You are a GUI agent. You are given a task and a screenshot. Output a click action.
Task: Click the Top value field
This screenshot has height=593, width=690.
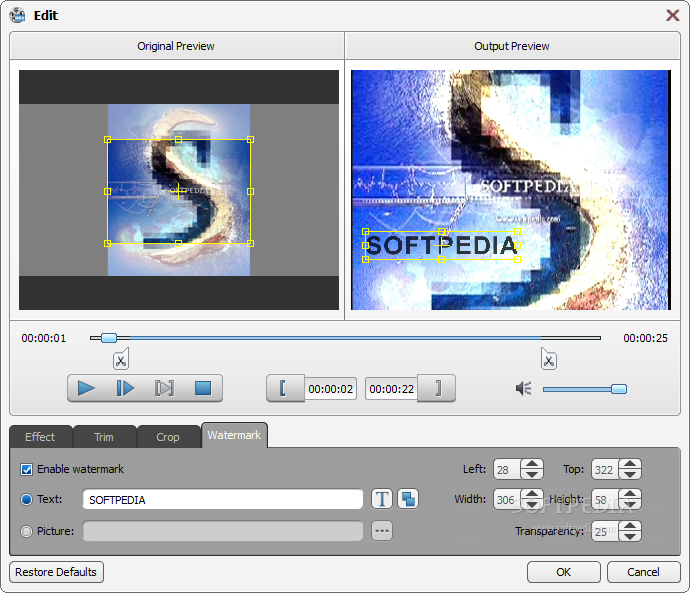click(605, 470)
